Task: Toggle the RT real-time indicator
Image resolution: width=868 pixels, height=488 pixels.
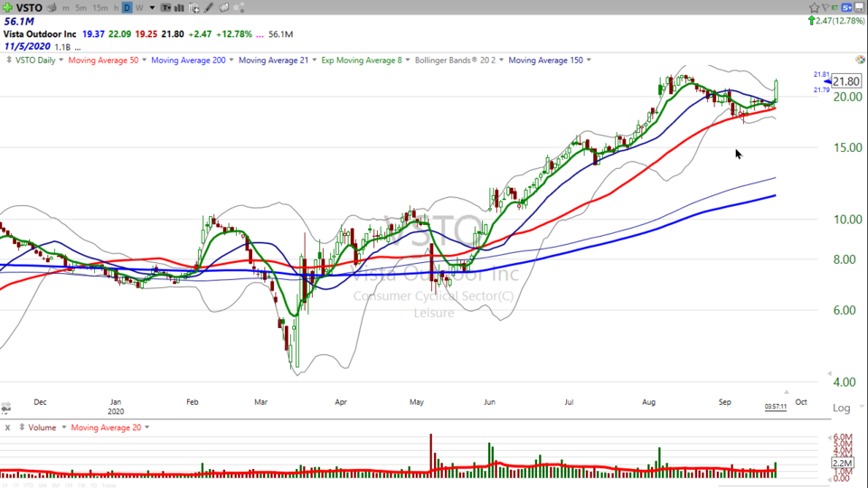Action: coord(835,7)
